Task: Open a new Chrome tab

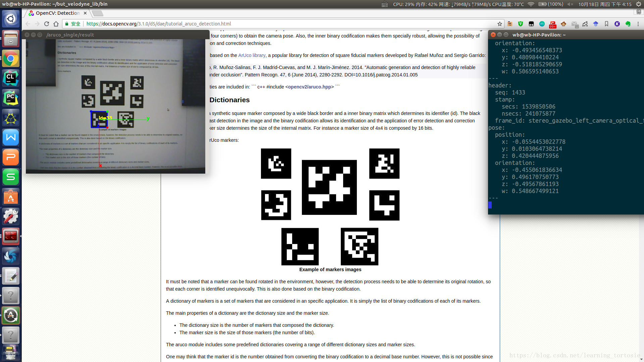Action: pyautogui.click(x=98, y=13)
